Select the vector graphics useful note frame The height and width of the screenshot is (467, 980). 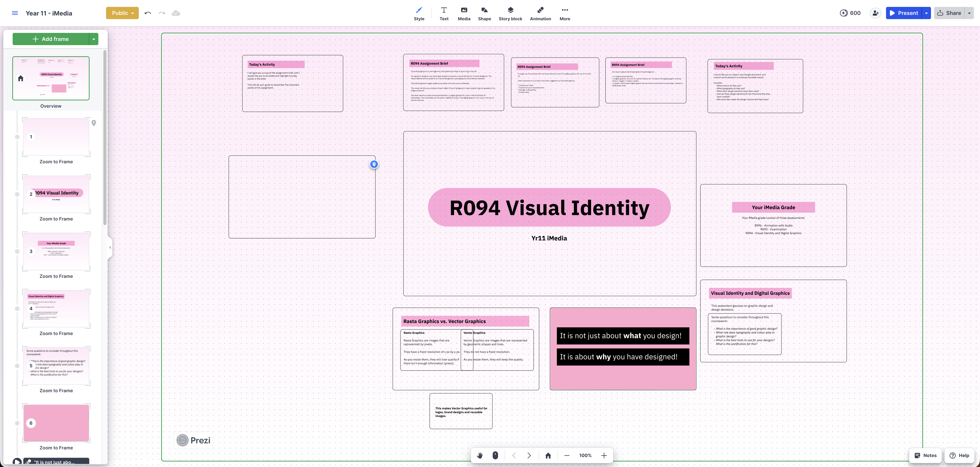click(461, 411)
